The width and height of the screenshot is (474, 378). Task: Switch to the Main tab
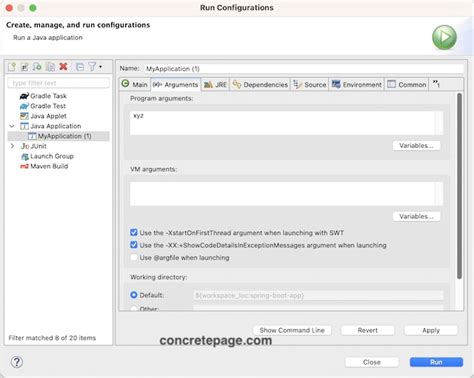[x=135, y=84]
